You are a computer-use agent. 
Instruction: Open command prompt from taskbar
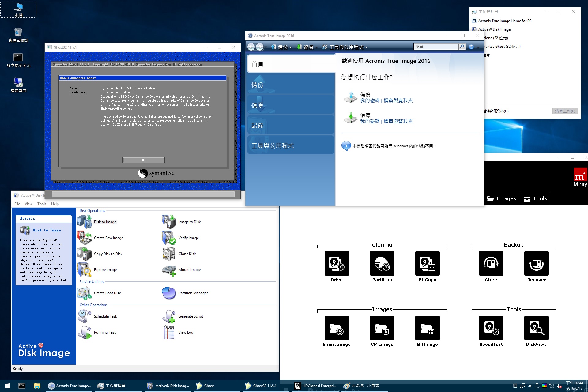(x=22, y=386)
